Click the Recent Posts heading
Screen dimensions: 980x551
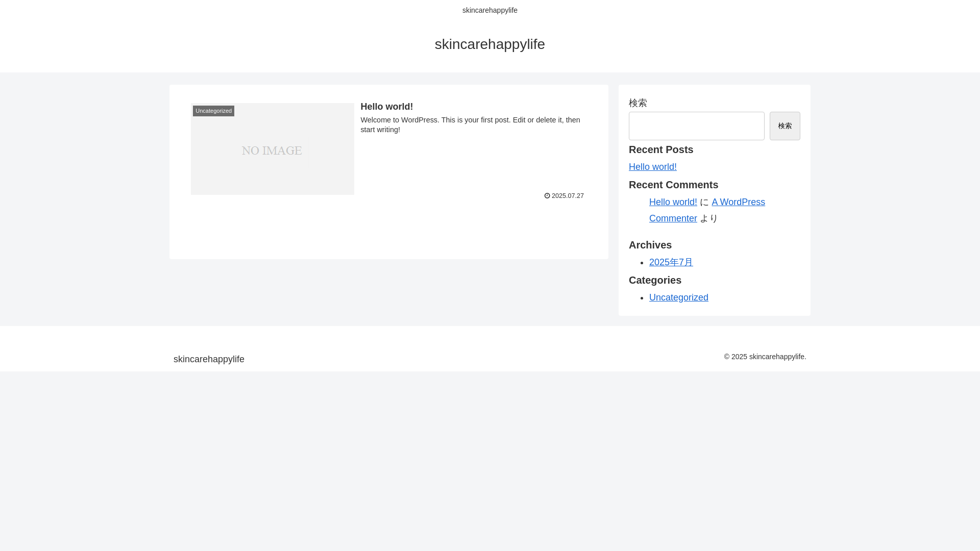pos(660,149)
